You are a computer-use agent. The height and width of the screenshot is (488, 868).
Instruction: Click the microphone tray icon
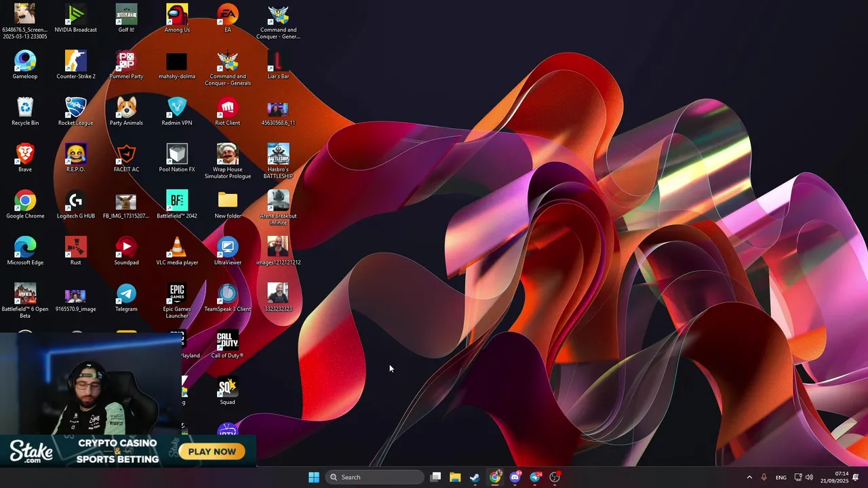point(764,477)
